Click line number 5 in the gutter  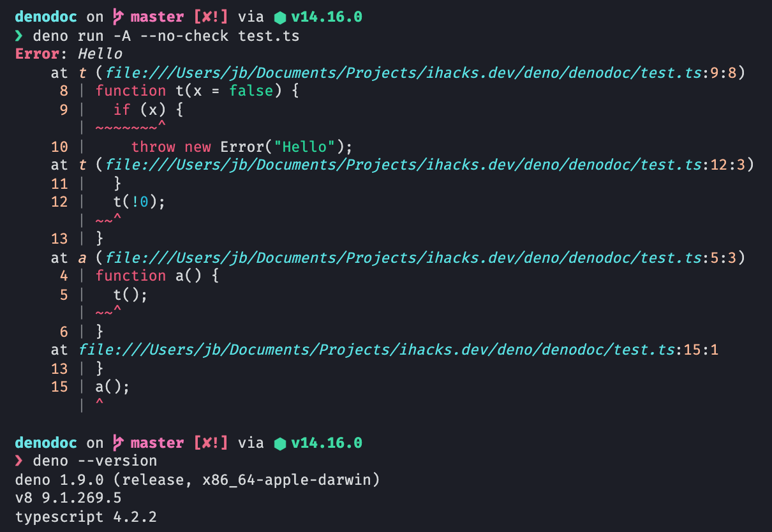tap(64, 295)
